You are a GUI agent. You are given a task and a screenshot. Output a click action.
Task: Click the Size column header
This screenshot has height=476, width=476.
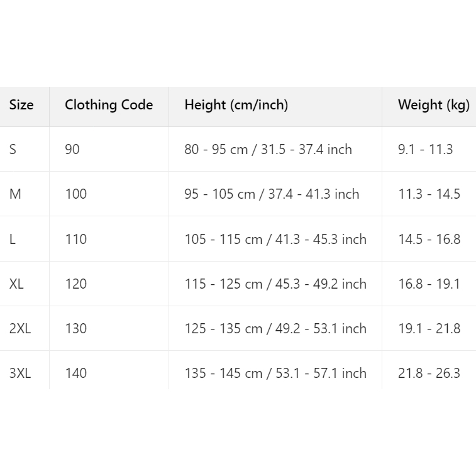(21, 105)
